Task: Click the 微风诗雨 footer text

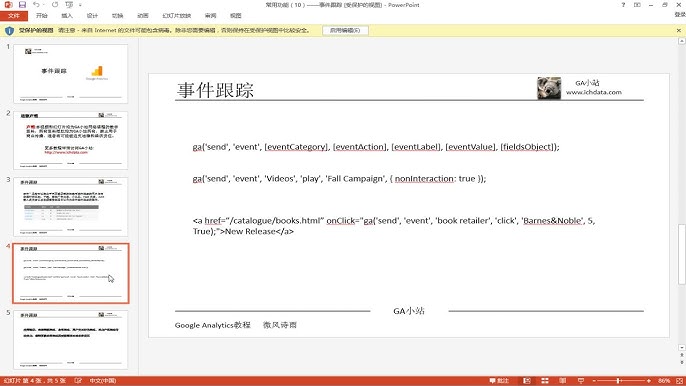Action: tap(280, 325)
